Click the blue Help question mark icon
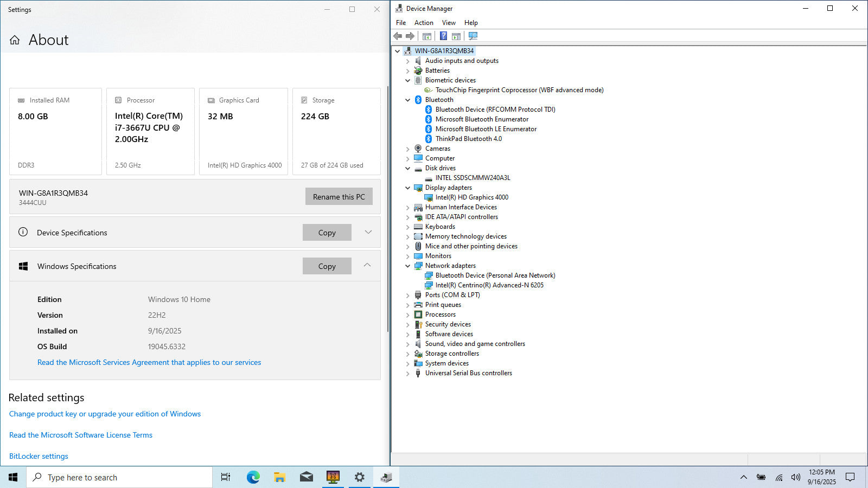The width and height of the screenshot is (868, 488). click(x=443, y=36)
